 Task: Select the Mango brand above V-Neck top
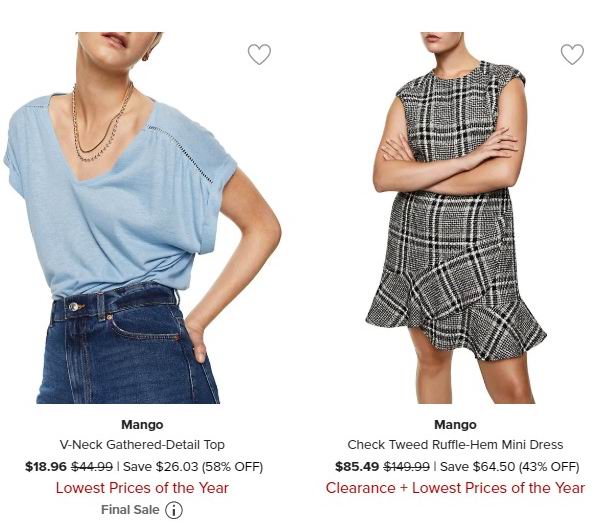pyautogui.click(x=142, y=425)
